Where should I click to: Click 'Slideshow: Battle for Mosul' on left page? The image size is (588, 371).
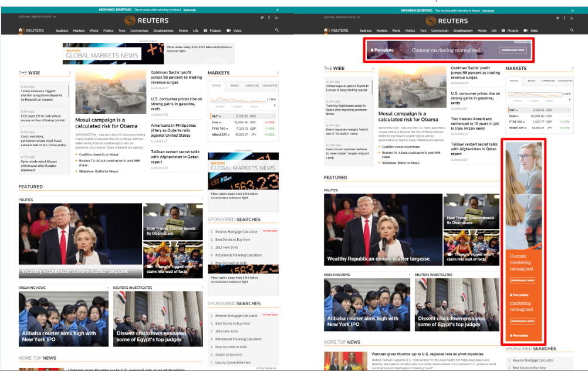[x=98, y=171]
